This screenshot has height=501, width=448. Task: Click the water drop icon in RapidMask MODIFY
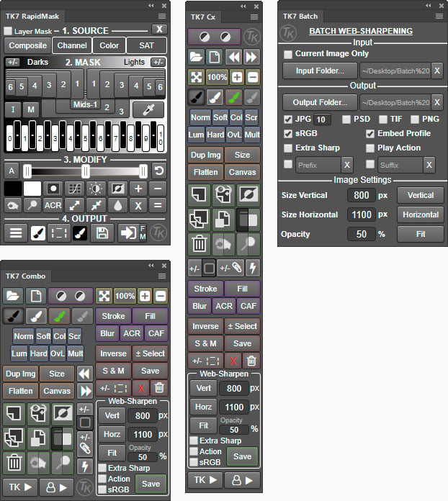tap(117, 205)
